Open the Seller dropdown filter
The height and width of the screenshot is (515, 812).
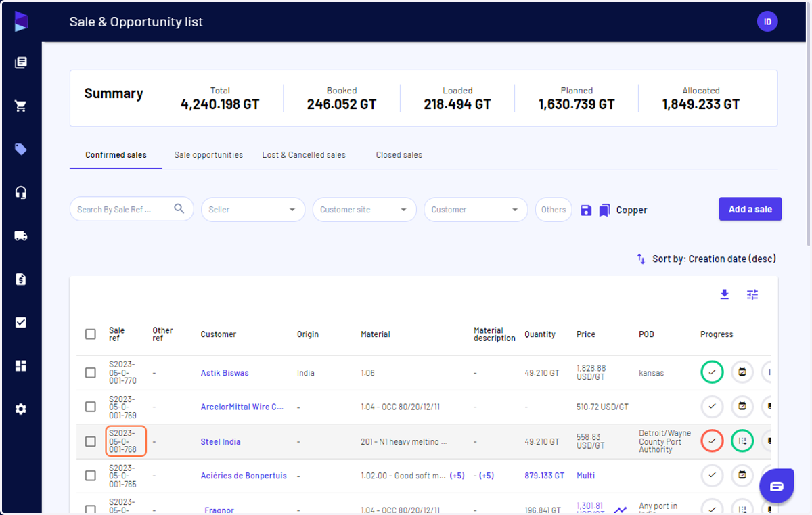[253, 210]
